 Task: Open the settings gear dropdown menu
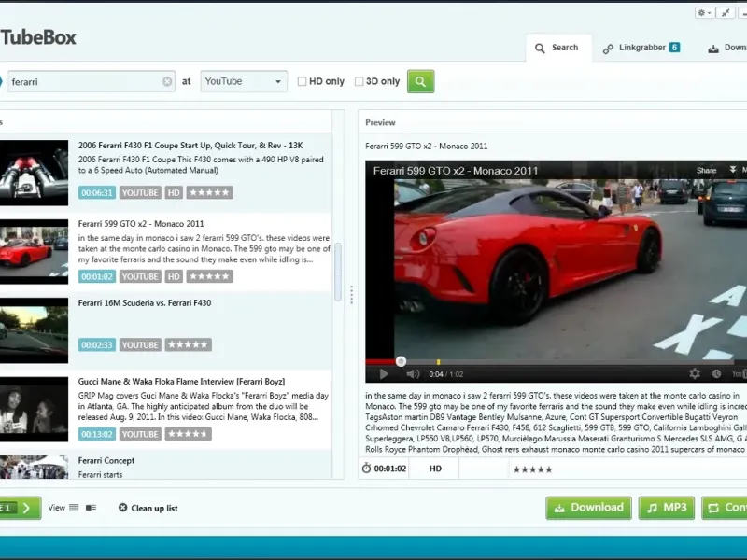[705, 12]
